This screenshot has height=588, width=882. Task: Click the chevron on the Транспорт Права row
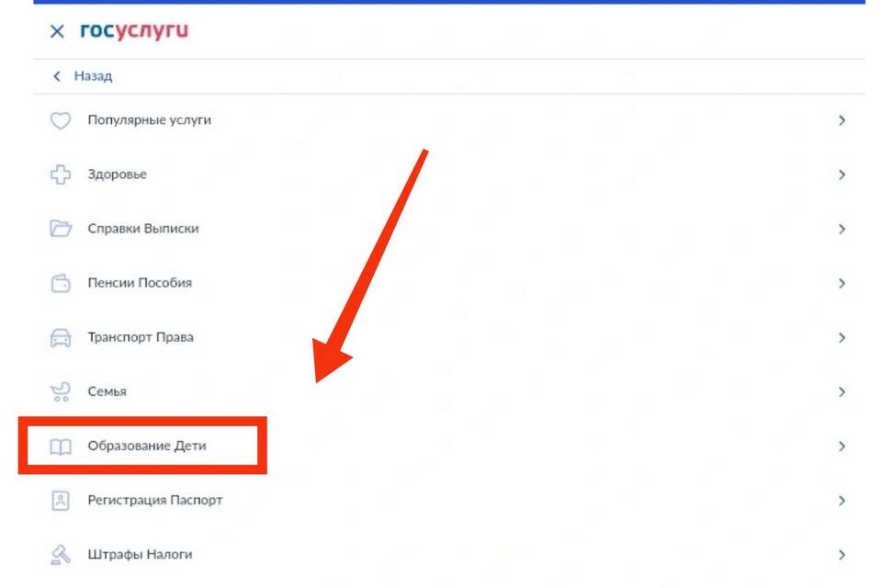point(842,337)
